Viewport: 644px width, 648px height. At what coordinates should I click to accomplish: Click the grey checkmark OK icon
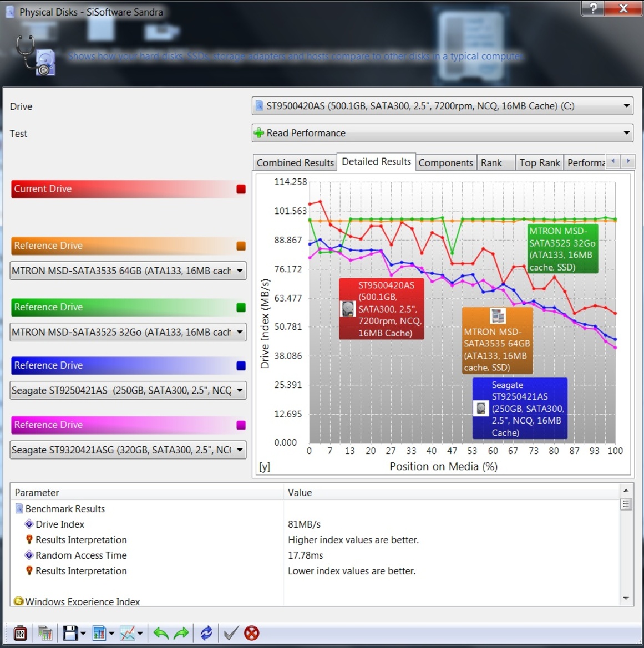231,632
